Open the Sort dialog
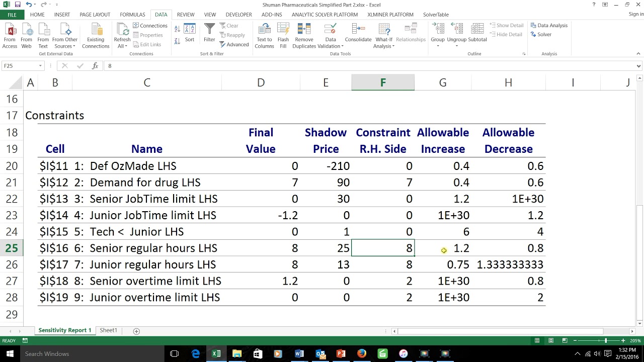 point(190,33)
